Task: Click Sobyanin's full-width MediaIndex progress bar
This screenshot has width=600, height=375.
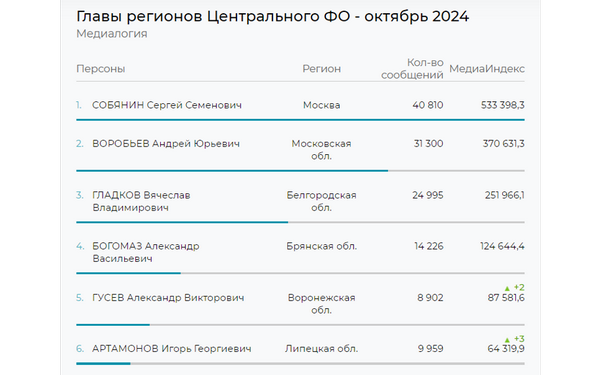Action: [x=300, y=120]
